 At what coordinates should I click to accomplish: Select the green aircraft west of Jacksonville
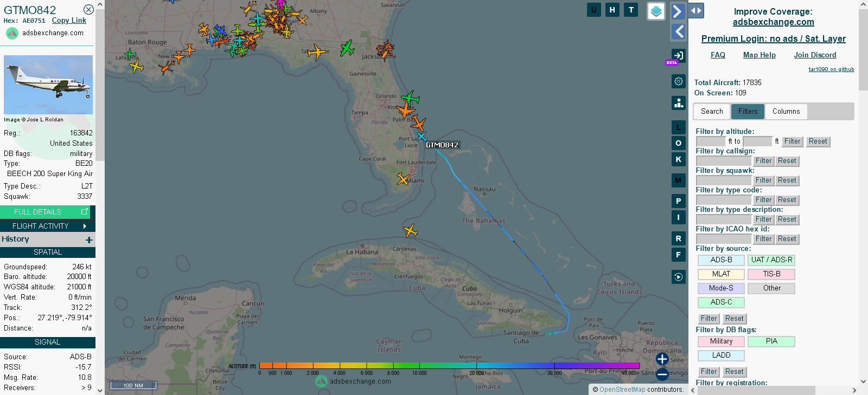pyautogui.click(x=347, y=48)
